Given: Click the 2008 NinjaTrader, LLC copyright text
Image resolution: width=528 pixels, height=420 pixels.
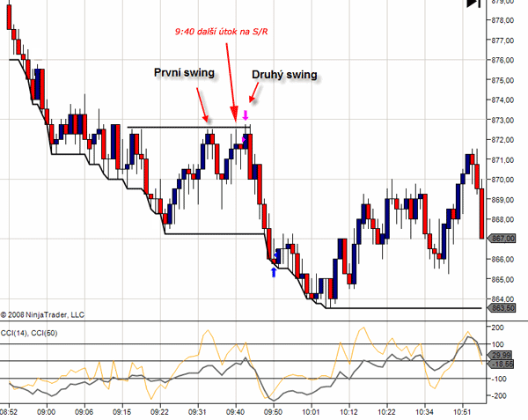Looking at the screenshot, I should pos(42,315).
